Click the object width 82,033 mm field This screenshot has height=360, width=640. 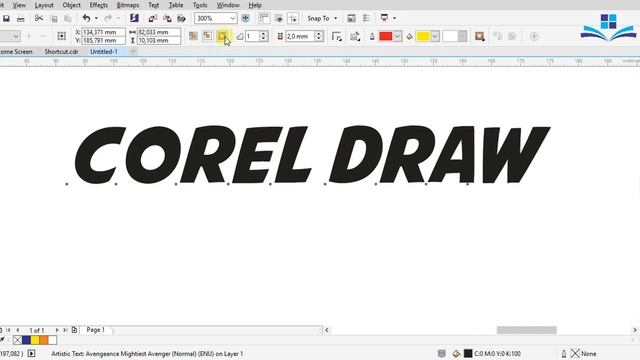(159, 32)
